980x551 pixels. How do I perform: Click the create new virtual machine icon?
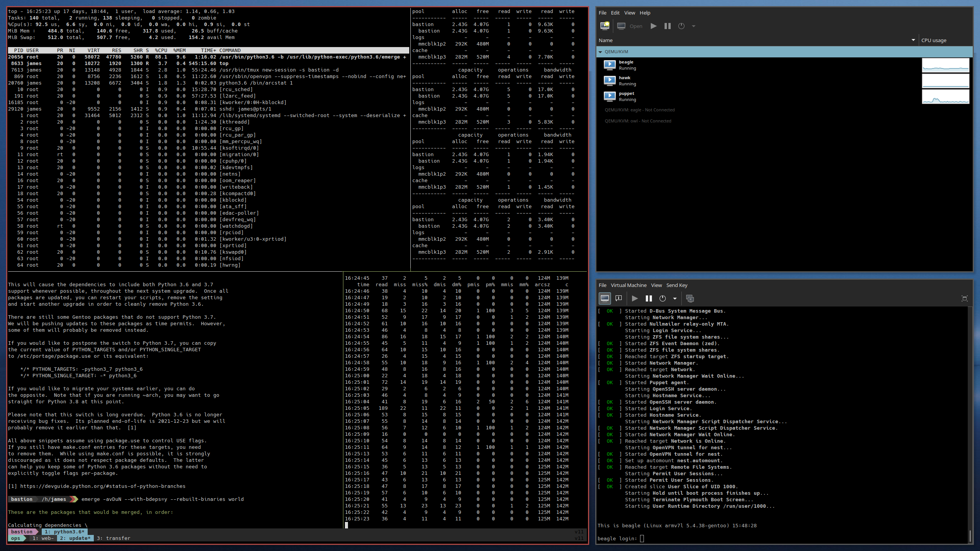click(x=605, y=26)
